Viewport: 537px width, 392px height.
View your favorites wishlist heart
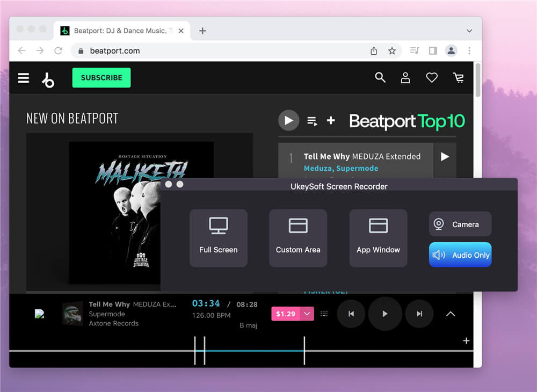pos(432,78)
